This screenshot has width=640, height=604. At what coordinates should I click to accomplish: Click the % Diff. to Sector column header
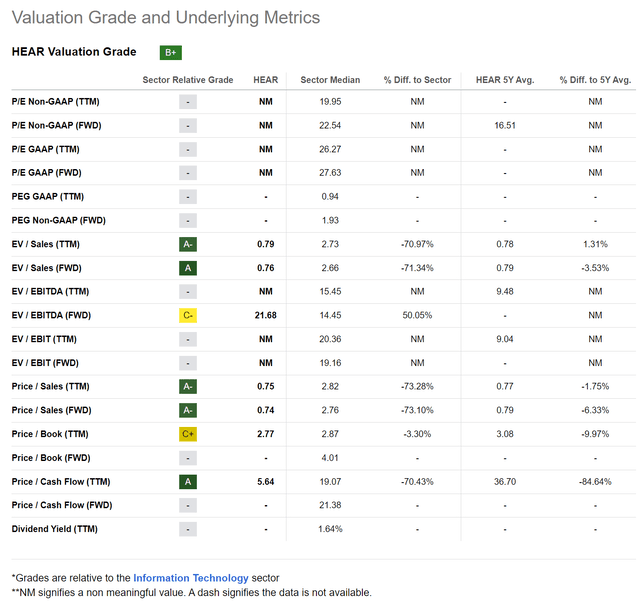(417, 80)
